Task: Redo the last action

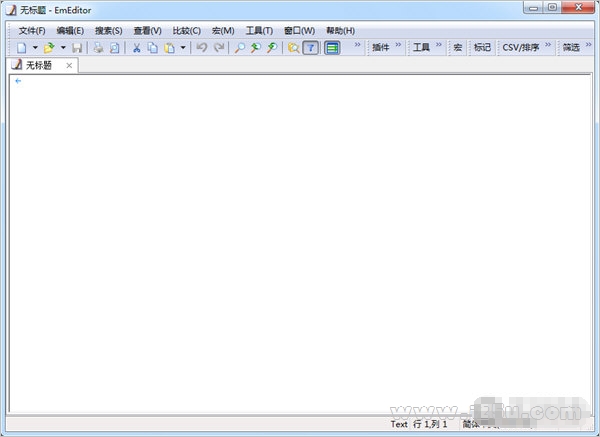Action: coord(218,48)
